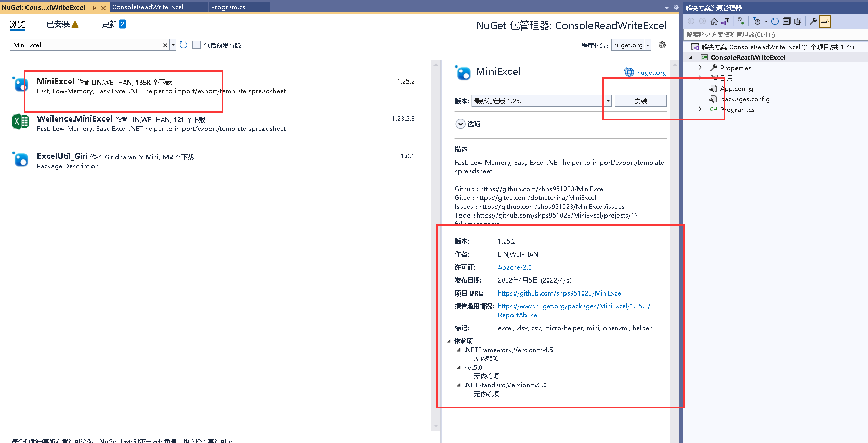Open the active files dropdown at tab bar end
The image size is (868, 443).
pyautogui.click(x=667, y=8)
